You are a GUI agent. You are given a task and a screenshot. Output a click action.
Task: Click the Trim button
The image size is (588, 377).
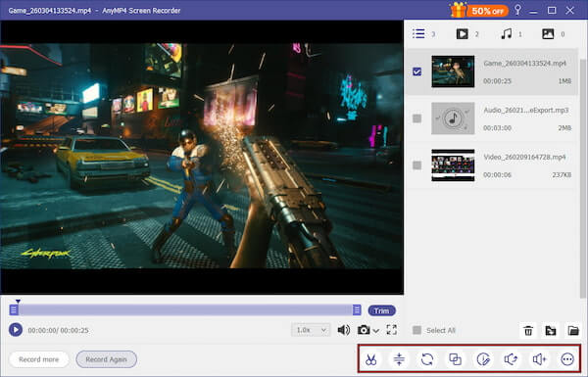(x=382, y=310)
